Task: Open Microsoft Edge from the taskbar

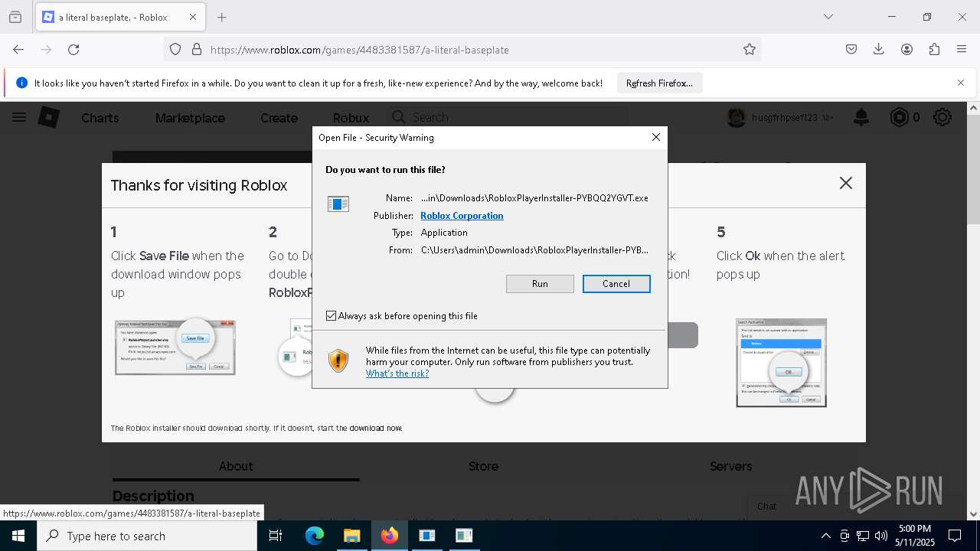Action: pos(315,536)
